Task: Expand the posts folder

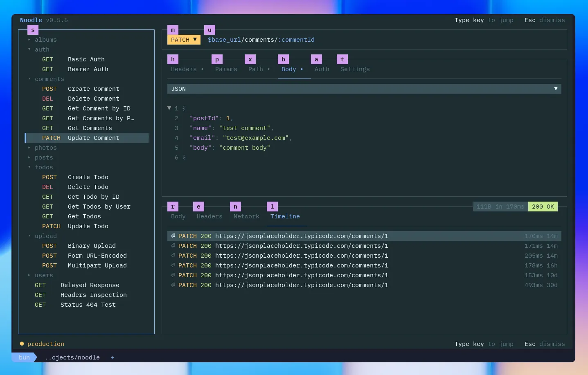Action: point(40,157)
